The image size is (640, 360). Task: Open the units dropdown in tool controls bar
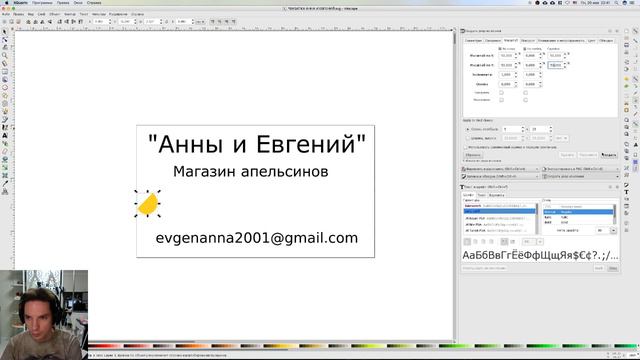coord(200,22)
